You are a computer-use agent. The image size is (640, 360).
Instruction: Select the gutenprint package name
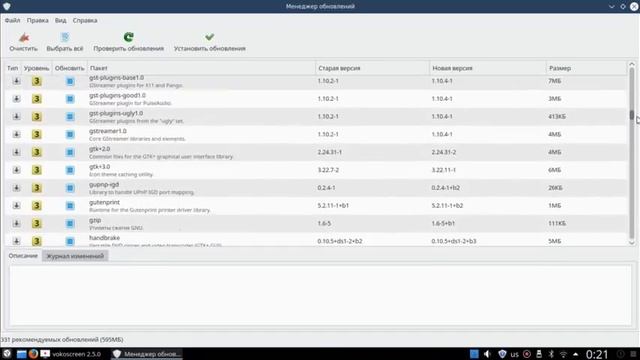(x=104, y=202)
